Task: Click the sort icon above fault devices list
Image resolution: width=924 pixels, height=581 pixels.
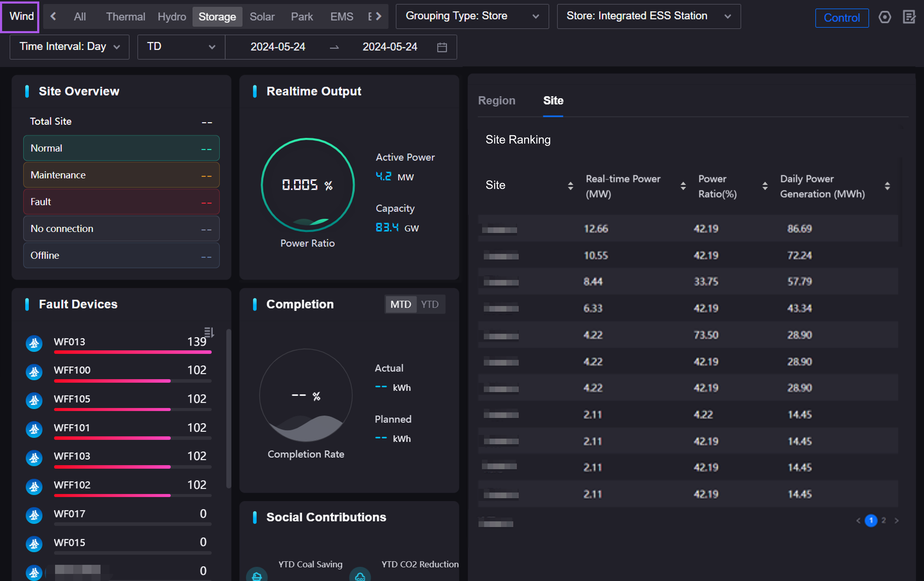Action: 209,332
